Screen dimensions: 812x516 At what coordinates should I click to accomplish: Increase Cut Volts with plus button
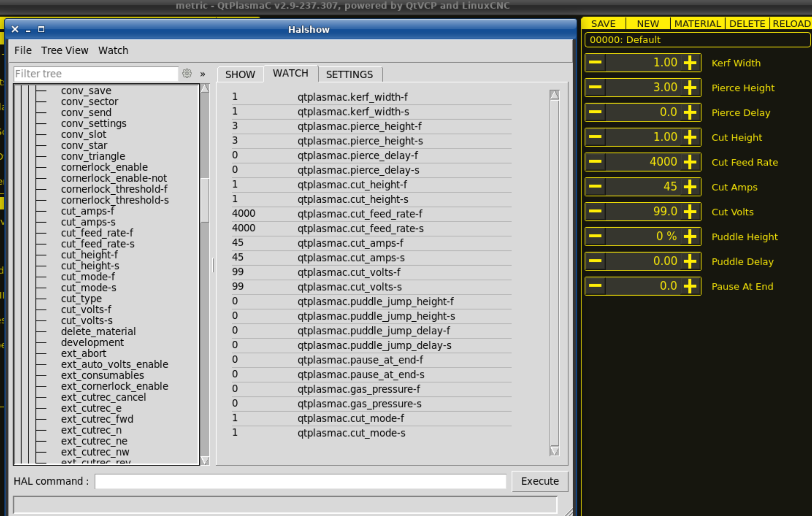click(x=690, y=212)
